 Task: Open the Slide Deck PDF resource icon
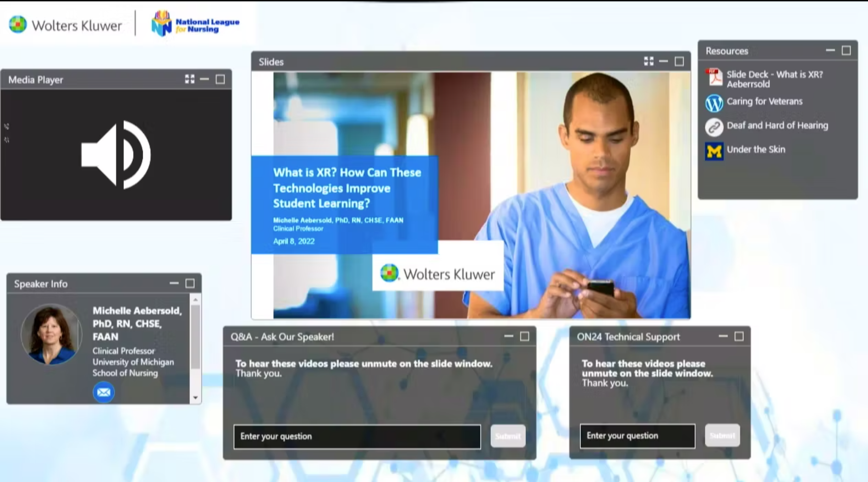coord(714,78)
